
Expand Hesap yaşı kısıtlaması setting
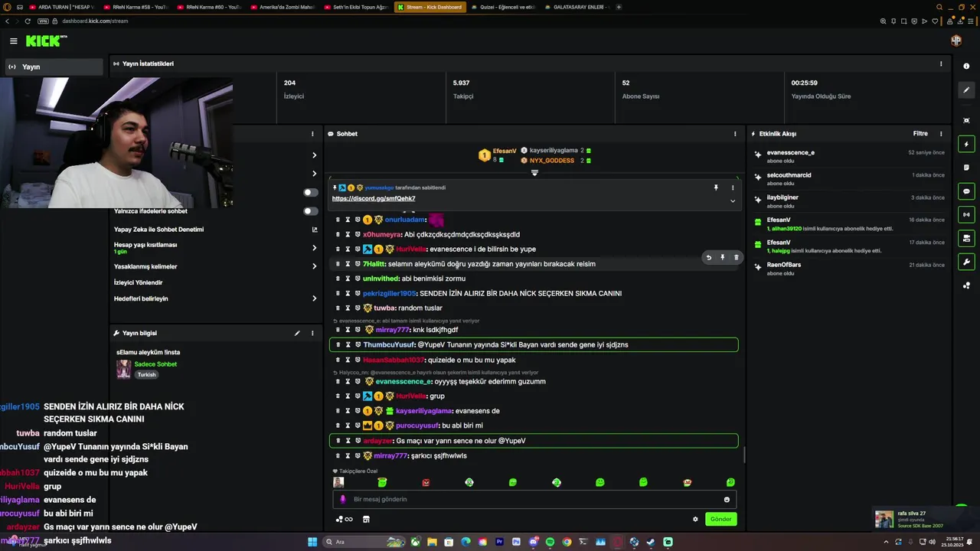point(314,248)
